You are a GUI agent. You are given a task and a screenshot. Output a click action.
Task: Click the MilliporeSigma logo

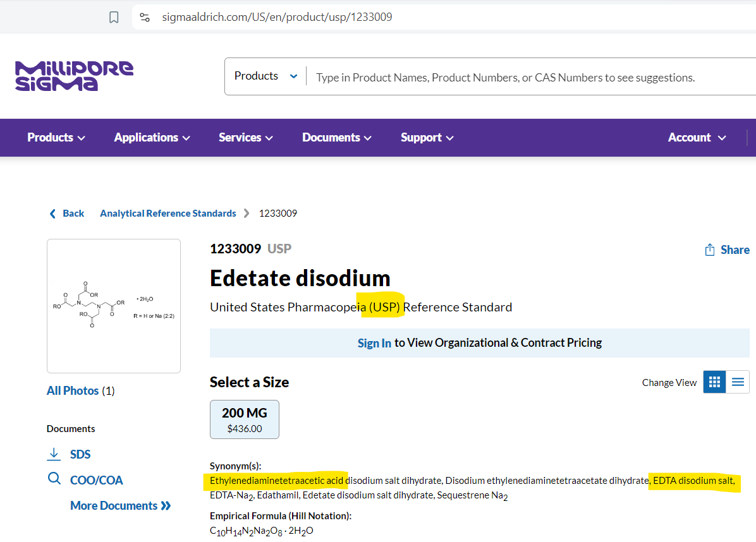(x=74, y=76)
